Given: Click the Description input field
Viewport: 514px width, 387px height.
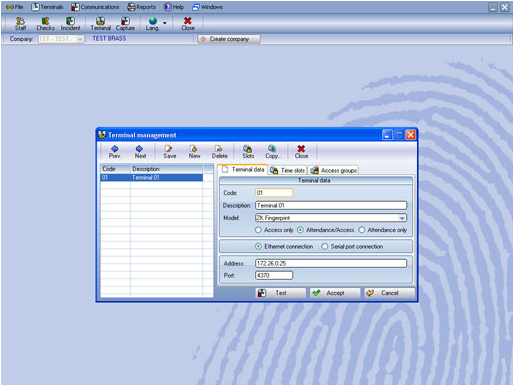Looking at the screenshot, I should [331, 205].
